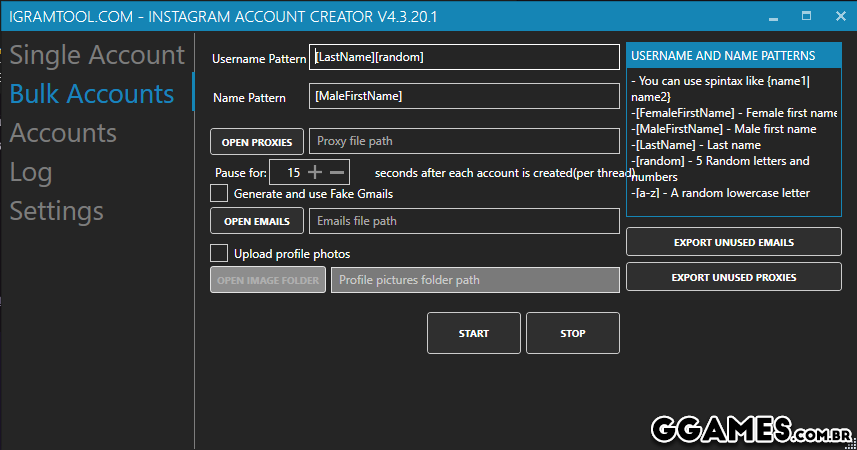The image size is (857, 450).
Task: Click the minus icon to decrease pause seconds
Action: pos(338,173)
